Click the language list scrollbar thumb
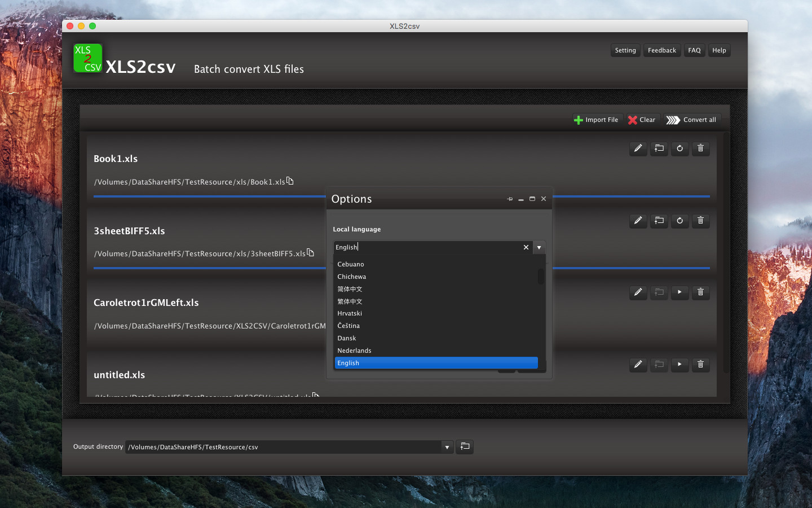 point(541,277)
